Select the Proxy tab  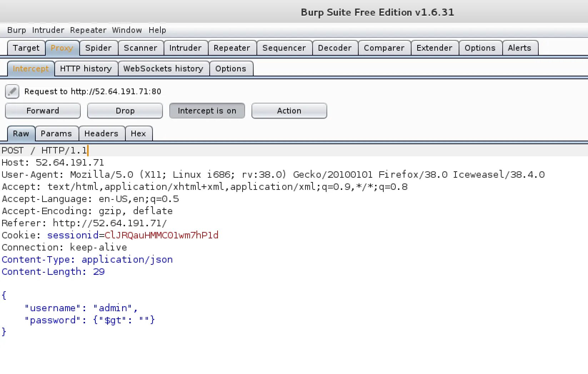[62, 48]
